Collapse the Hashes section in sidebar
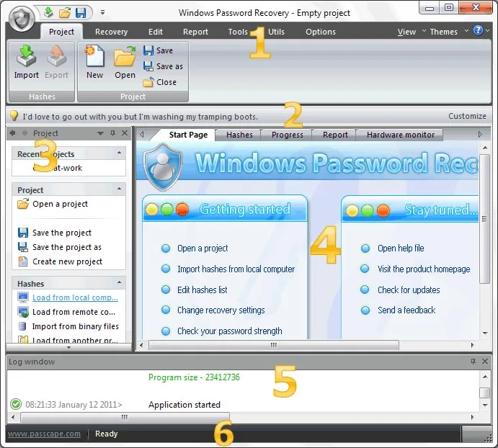The width and height of the screenshot is (498, 448). pos(119,282)
